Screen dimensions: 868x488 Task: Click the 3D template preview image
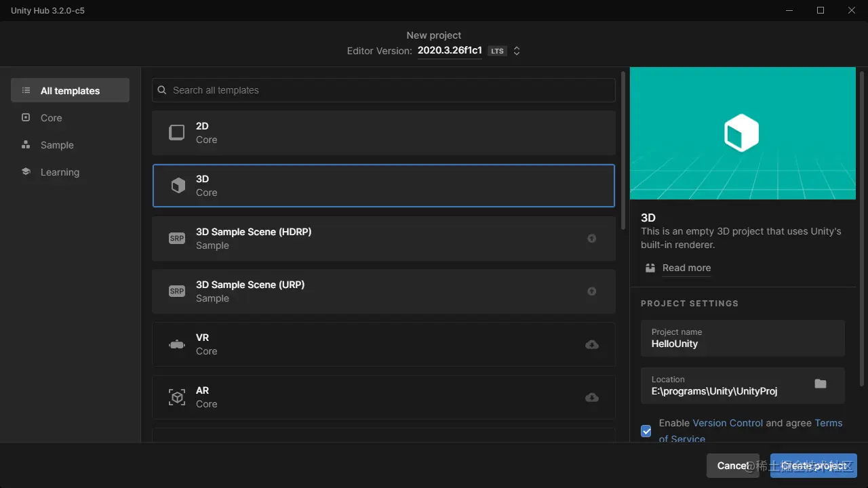click(x=743, y=133)
